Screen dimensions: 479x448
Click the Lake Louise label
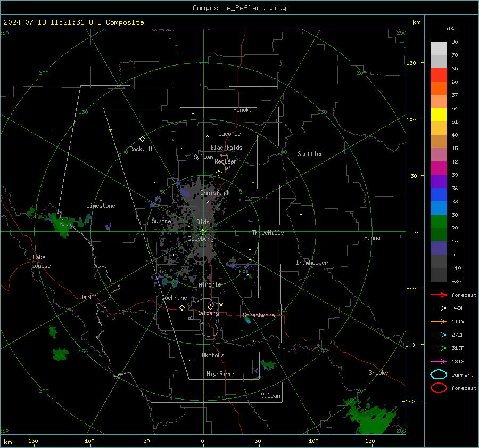(x=41, y=262)
